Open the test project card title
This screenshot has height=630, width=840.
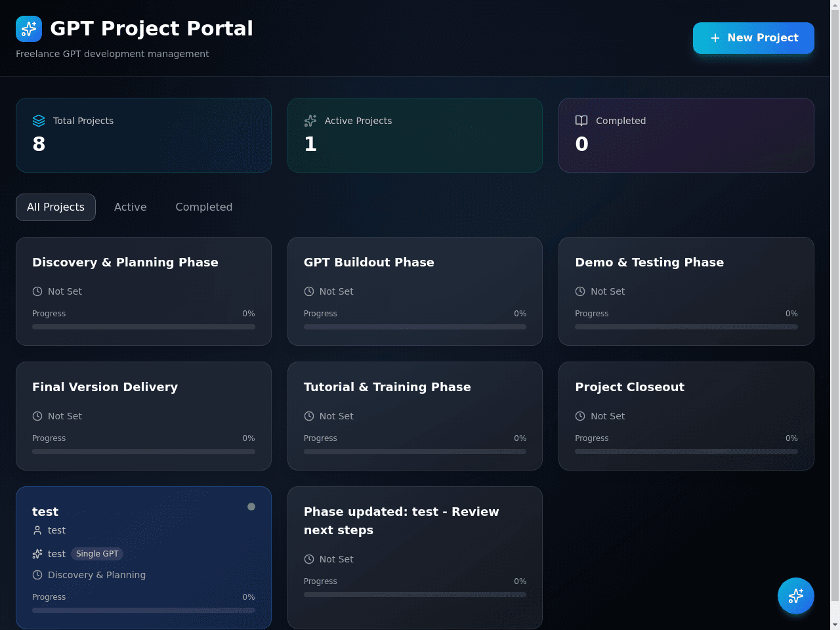click(x=45, y=512)
